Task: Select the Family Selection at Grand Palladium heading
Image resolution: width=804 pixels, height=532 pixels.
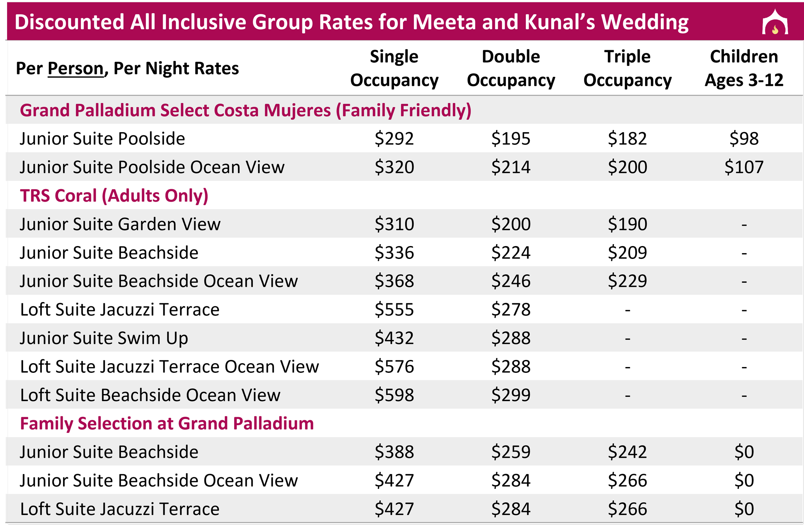Action: 167,423
